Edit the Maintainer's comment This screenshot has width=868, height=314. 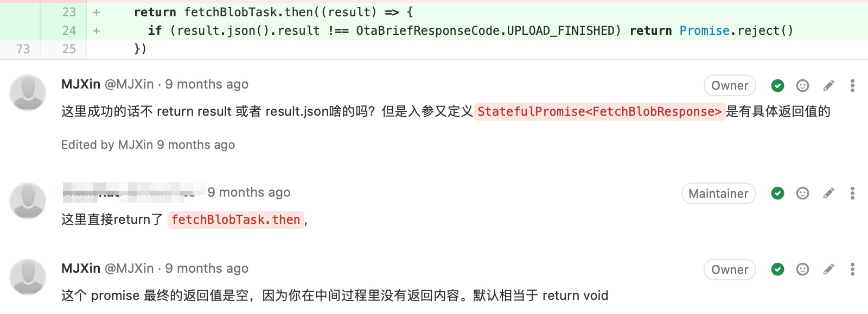tap(828, 193)
